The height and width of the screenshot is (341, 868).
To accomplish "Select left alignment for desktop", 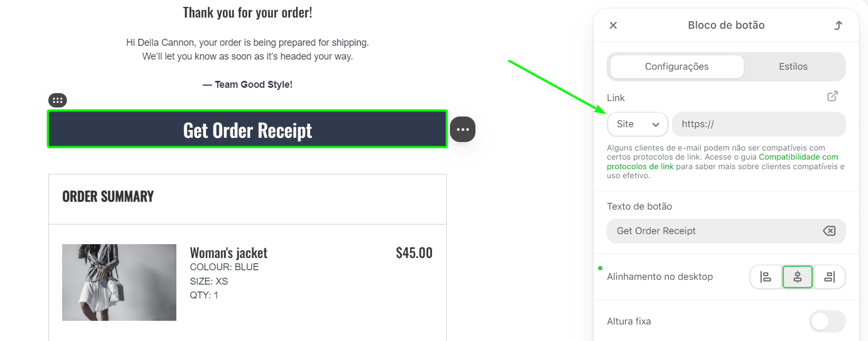I will pos(765,277).
